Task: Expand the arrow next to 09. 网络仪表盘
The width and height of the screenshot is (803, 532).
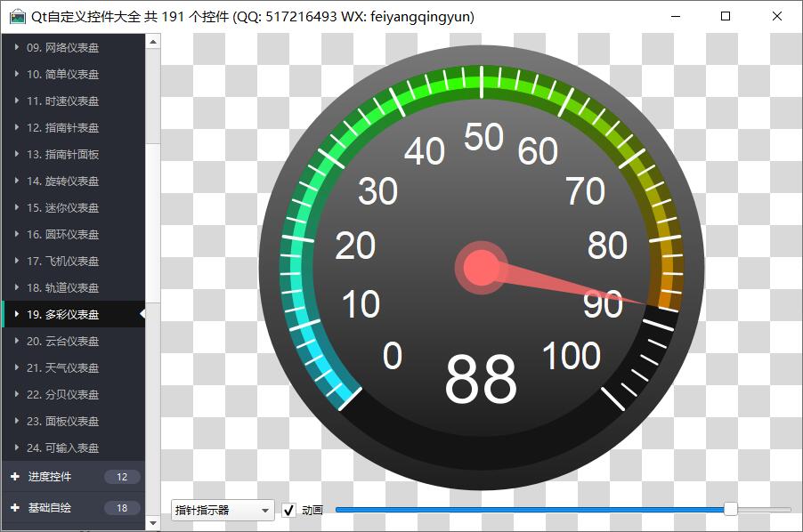Action: tap(17, 47)
